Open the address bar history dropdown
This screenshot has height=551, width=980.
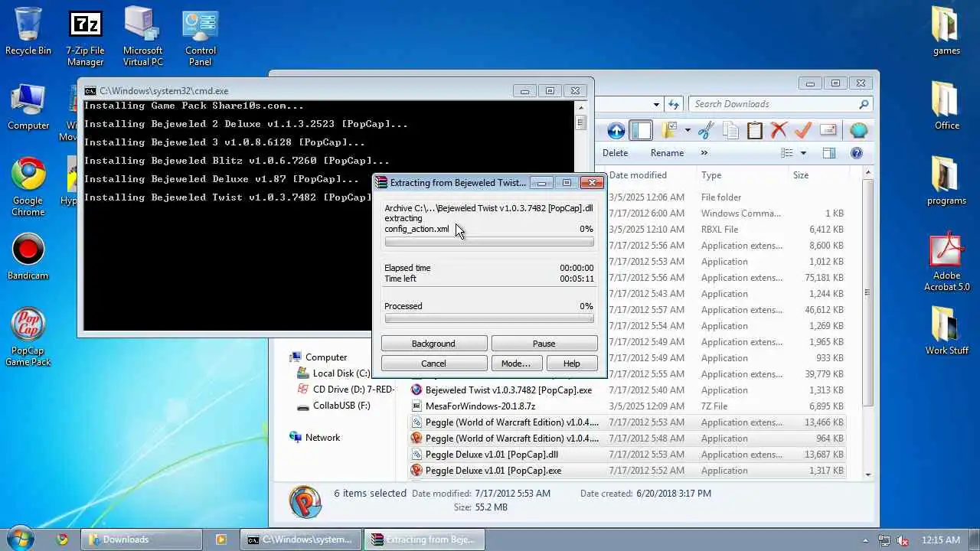(656, 104)
